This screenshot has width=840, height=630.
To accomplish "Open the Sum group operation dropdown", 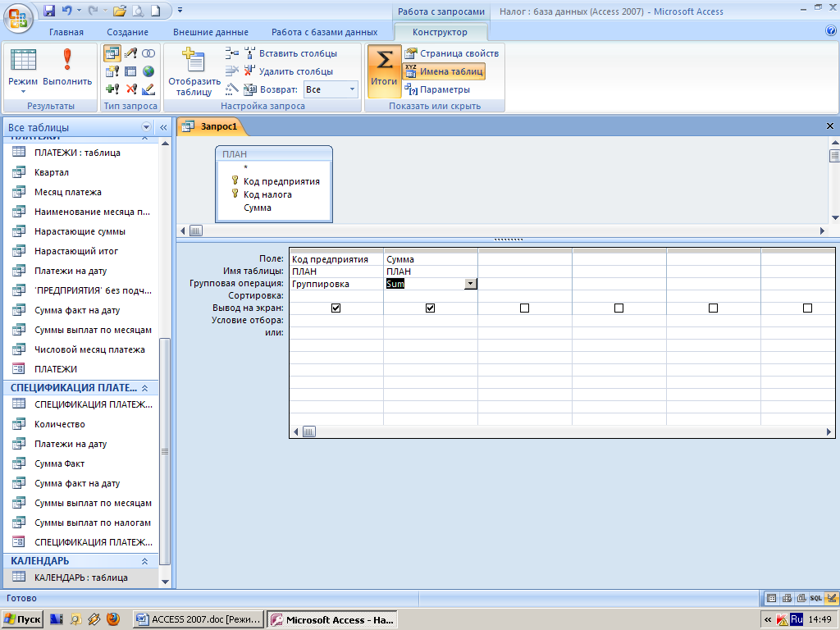I will pyautogui.click(x=470, y=284).
